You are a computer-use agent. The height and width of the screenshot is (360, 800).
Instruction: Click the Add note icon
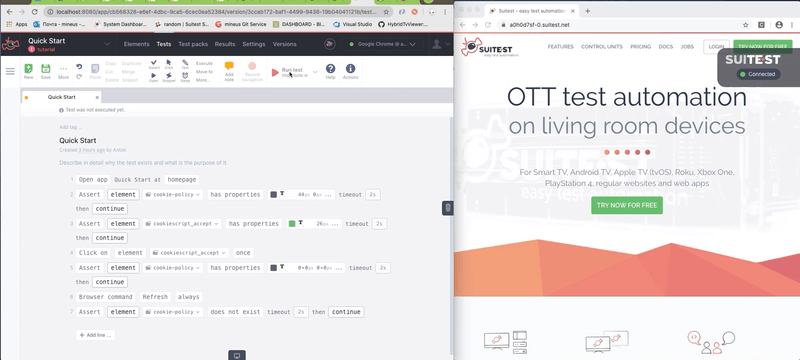pyautogui.click(x=229, y=71)
